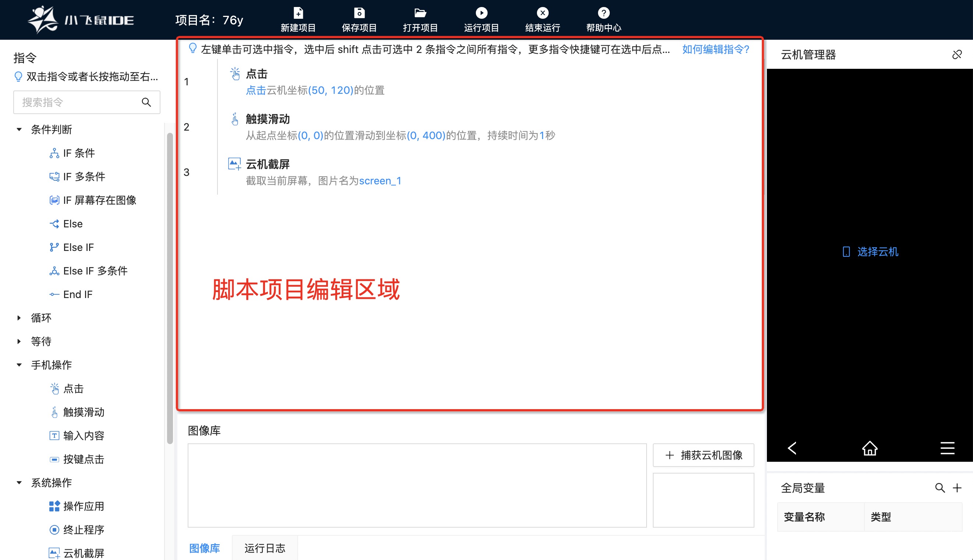Stop execution with 结束运行 icon

pos(542,13)
